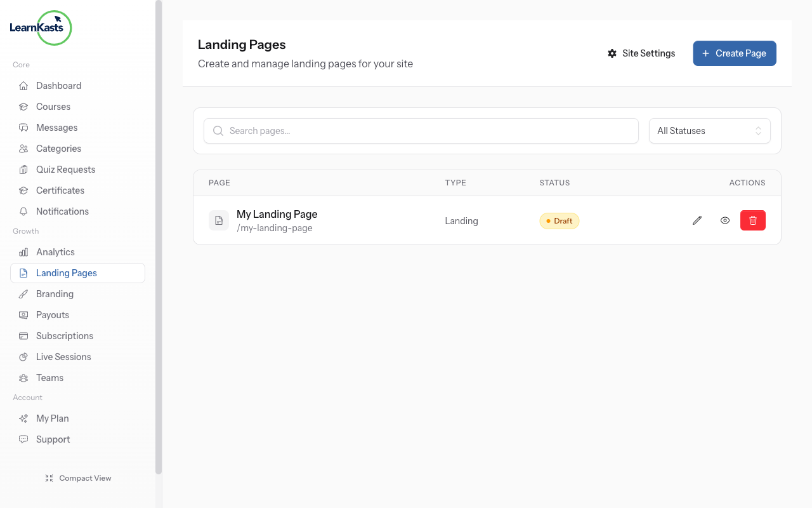Open the Site Settings gear icon
The width and height of the screenshot is (812, 508).
tap(612, 53)
